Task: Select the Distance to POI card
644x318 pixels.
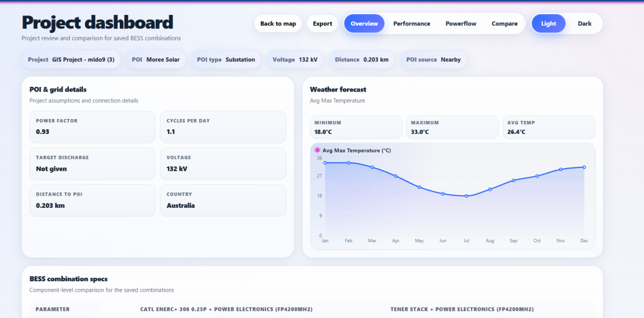Action: [92, 200]
